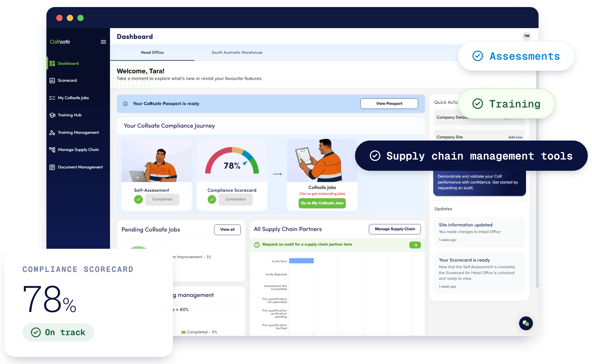Click the green Completed - 0% legend swatch
This screenshot has width=592, height=364.
pyautogui.click(x=183, y=332)
